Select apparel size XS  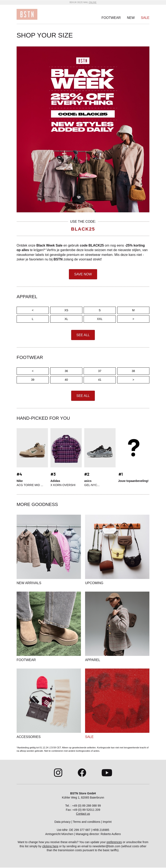point(66,310)
